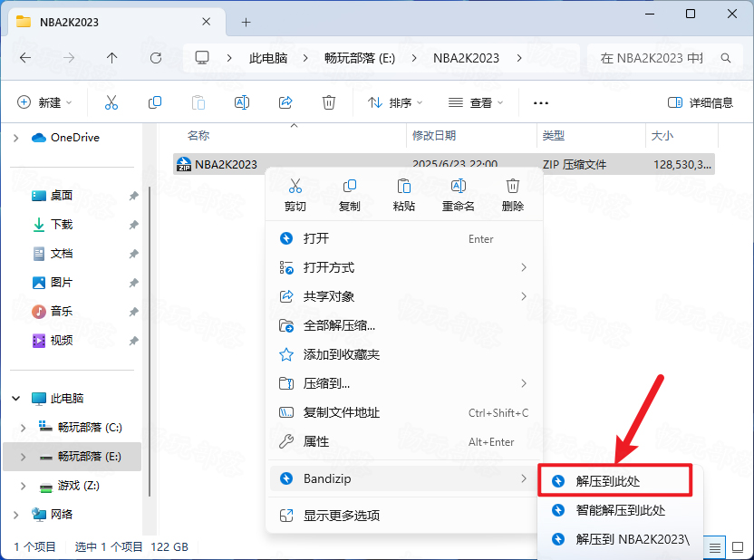Switch to large thumbnails view icon
754x560 pixels.
click(738, 547)
